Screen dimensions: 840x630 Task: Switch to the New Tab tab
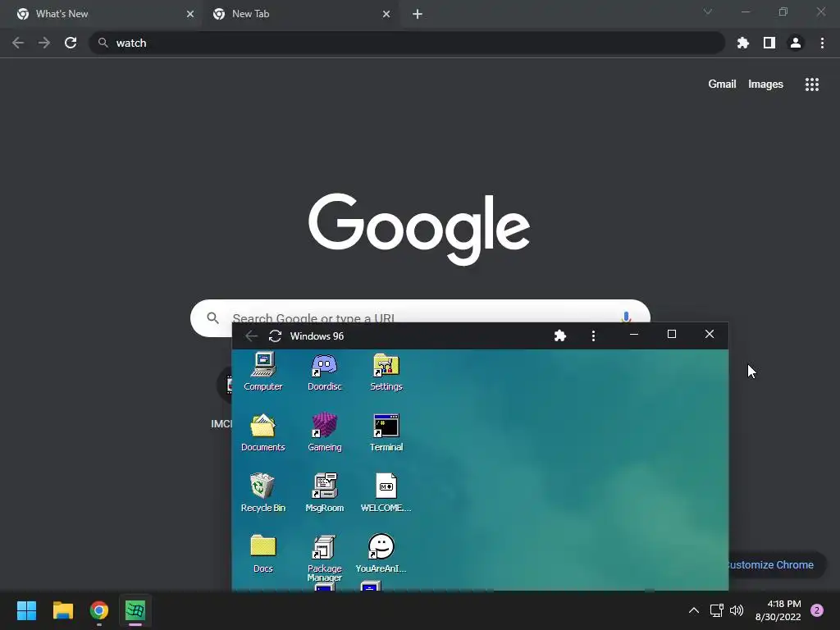tap(300, 14)
